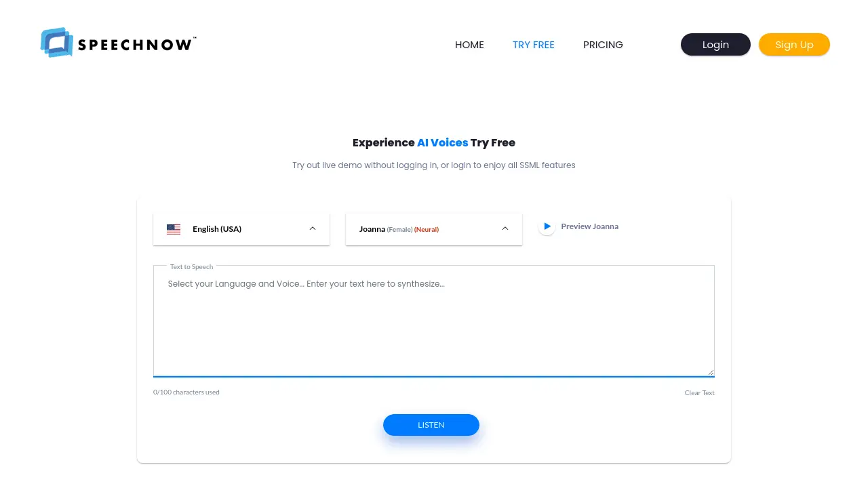Viewport: 868px width, 488px height.
Task: Focus the Text to Speech input area
Action: click(x=434, y=321)
